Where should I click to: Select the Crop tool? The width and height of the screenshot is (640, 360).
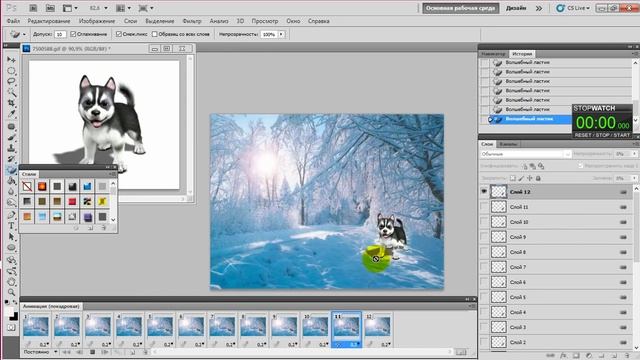point(11,103)
